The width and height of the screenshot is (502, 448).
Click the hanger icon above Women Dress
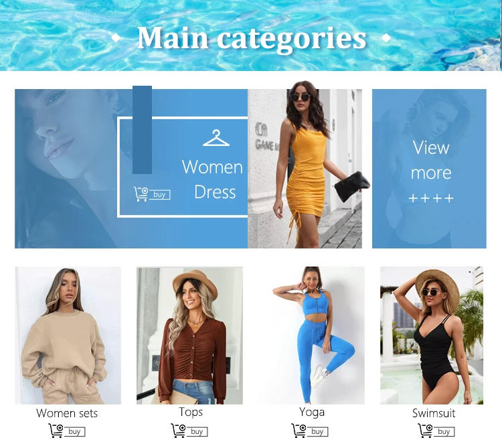click(x=216, y=138)
